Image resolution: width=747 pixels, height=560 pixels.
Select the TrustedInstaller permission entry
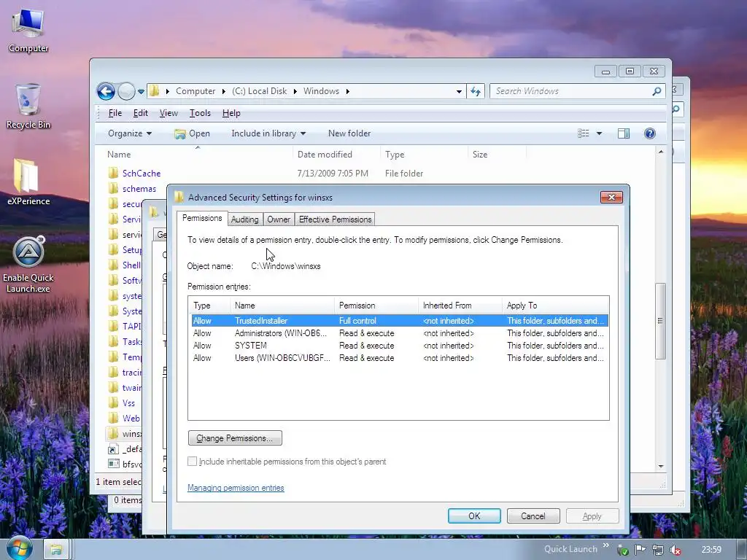399,321
